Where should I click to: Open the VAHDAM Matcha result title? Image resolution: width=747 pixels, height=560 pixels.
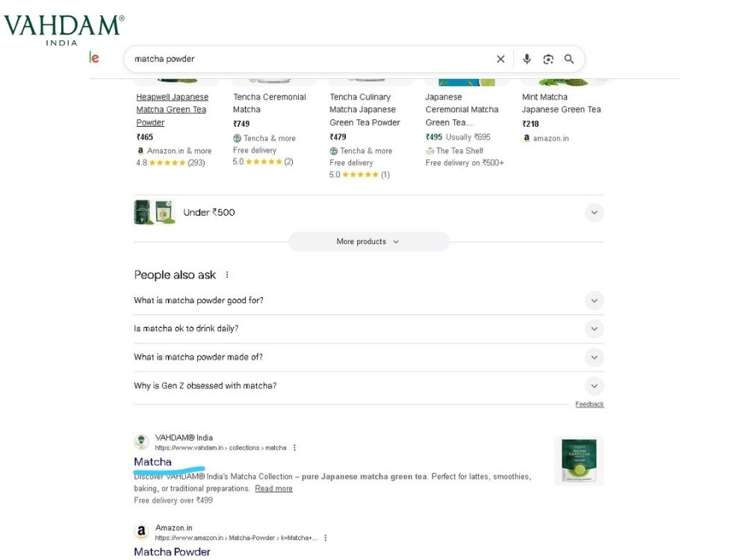pos(153,461)
